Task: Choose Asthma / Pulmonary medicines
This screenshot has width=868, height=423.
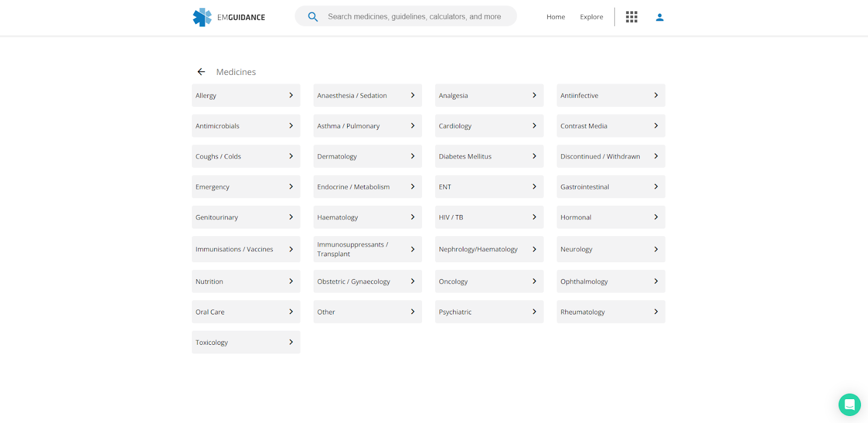Action: [368, 126]
